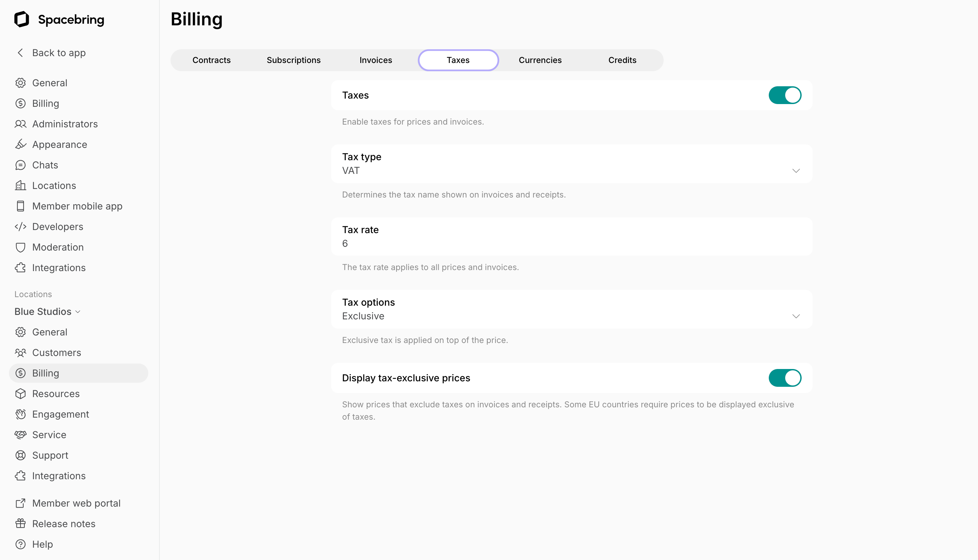The width and height of the screenshot is (978, 560).
Task: Open Appearance brush icon
Action: (x=21, y=144)
